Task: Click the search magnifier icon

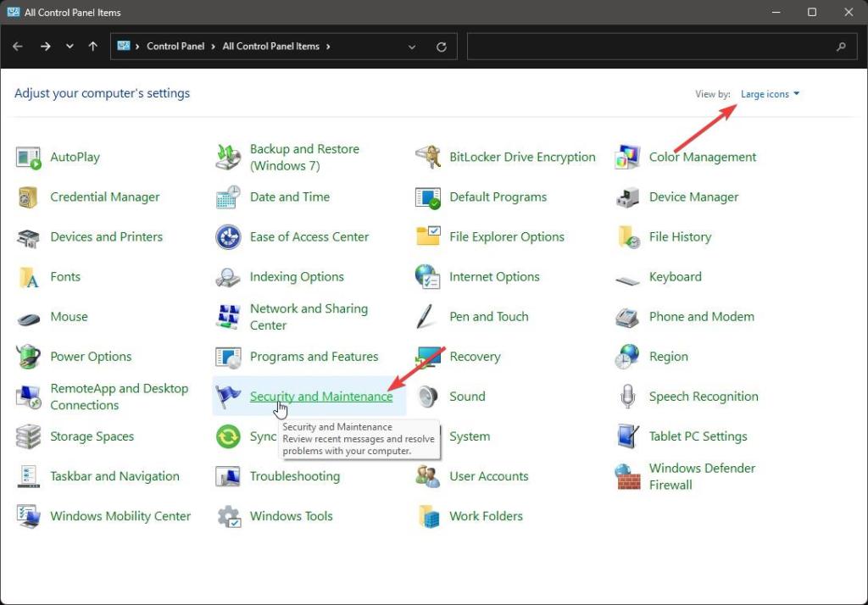Action: click(841, 47)
